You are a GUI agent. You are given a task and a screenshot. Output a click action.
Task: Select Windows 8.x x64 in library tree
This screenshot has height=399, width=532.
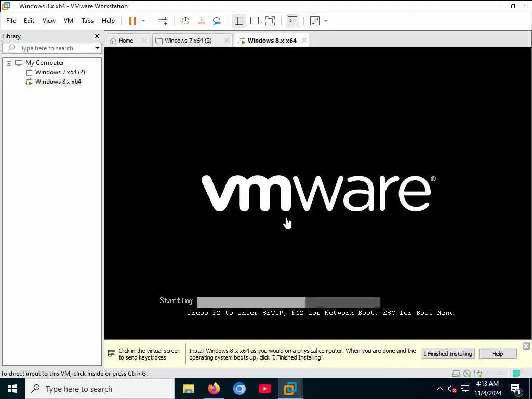point(58,82)
